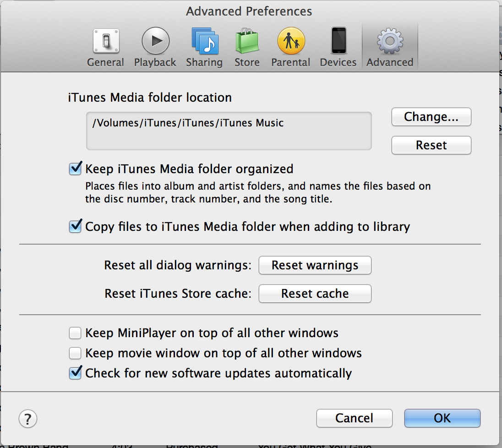Enable Keep movie window on top

(75, 353)
